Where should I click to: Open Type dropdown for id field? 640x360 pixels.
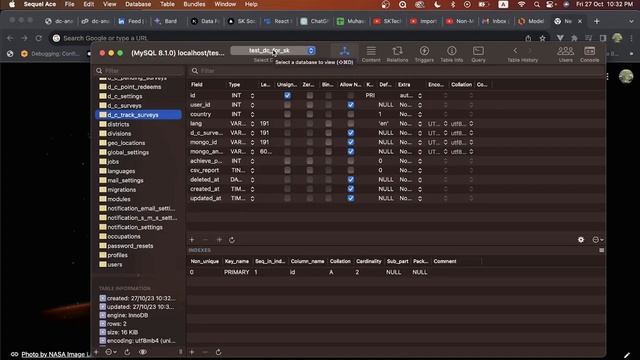pyautogui.click(x=252, y=96)
